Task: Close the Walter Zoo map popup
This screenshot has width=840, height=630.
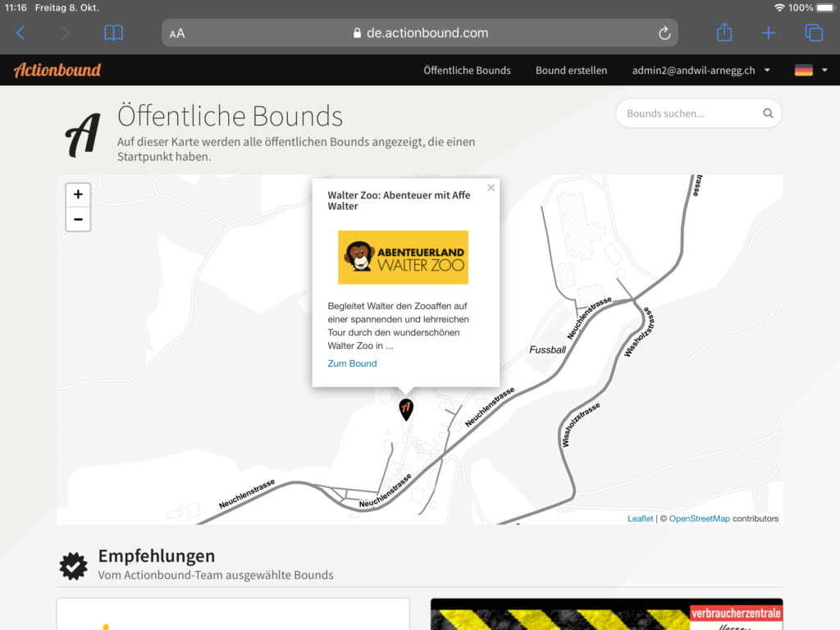Action: point(491,188)
